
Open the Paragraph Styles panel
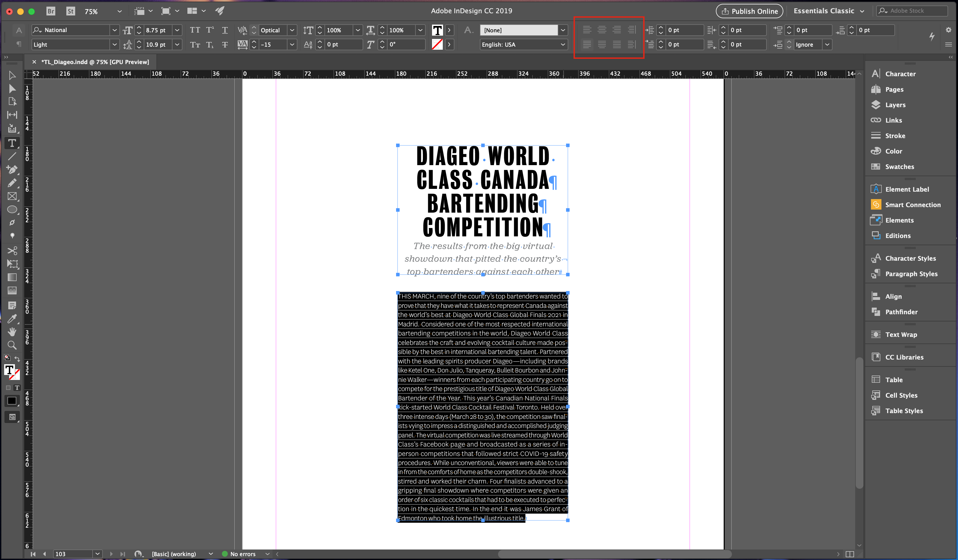911,274
